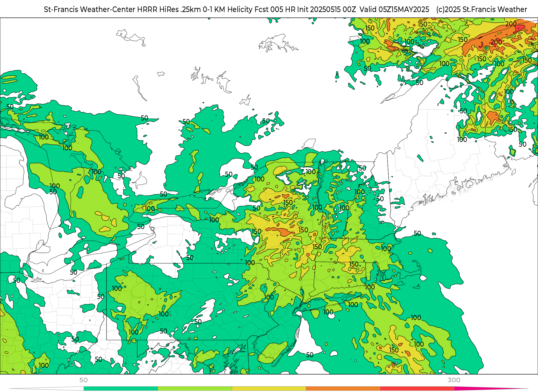The image size is (538, 392).
Task: Click the yellow color bar segment
Action: [x=269, y=388]
